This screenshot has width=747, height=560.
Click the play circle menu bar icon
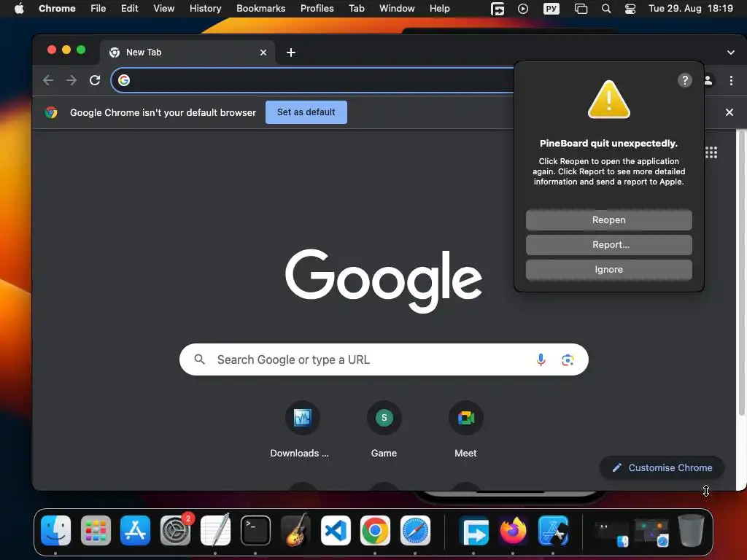coord(523,9)
